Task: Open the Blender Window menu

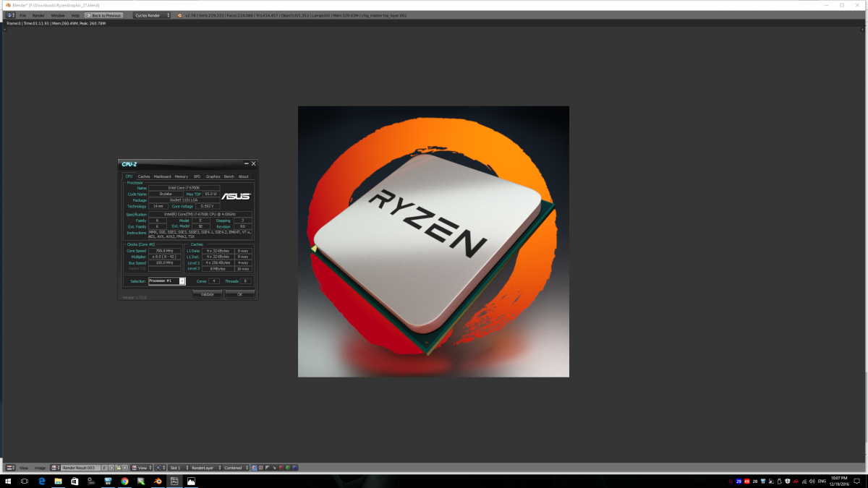Action: point(58,15)
